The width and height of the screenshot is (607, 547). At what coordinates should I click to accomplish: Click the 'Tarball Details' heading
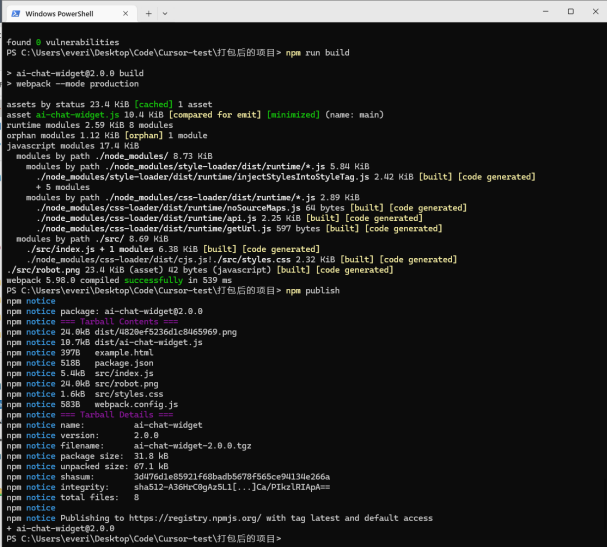point(117,415)
